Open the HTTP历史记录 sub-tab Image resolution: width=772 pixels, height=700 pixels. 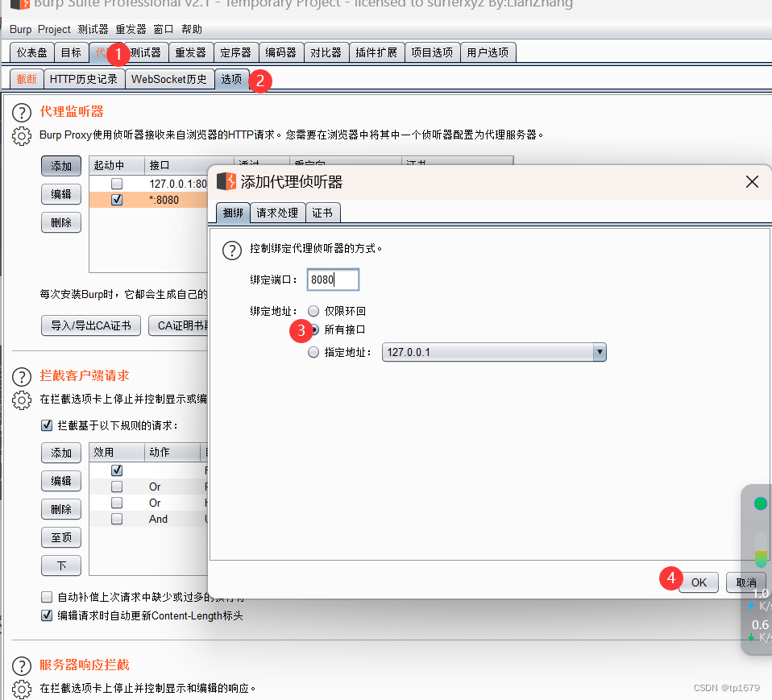click(x=84, y=79)
